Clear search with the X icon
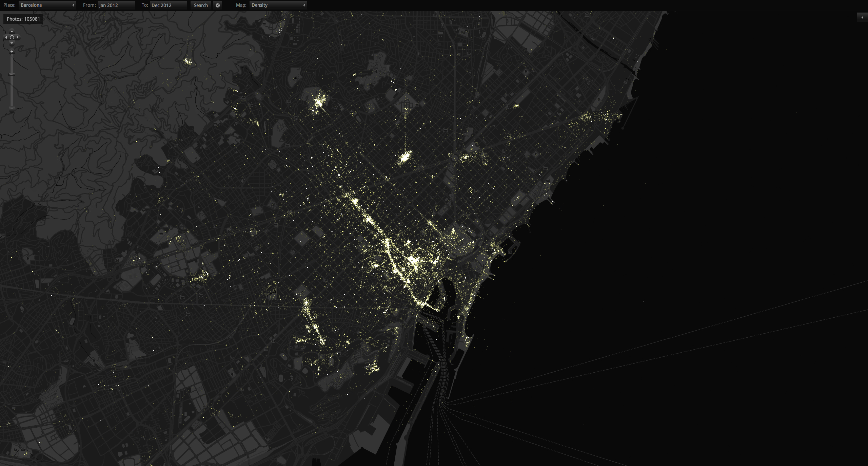868x466 pixels. [x=218, y=5]
